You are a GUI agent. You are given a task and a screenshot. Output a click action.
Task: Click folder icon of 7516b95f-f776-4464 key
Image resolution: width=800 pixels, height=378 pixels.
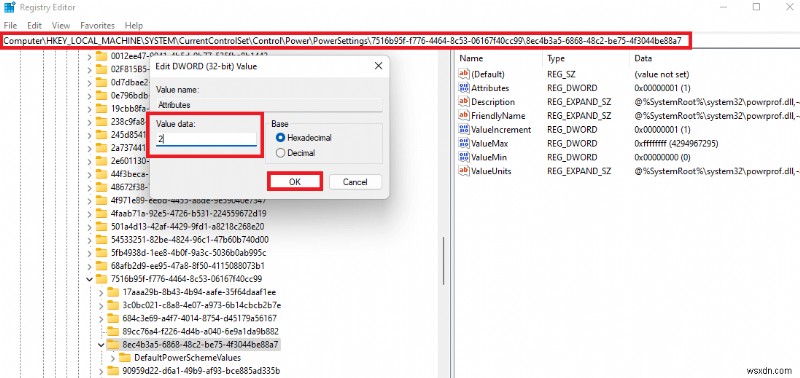(x=101, y=279)
